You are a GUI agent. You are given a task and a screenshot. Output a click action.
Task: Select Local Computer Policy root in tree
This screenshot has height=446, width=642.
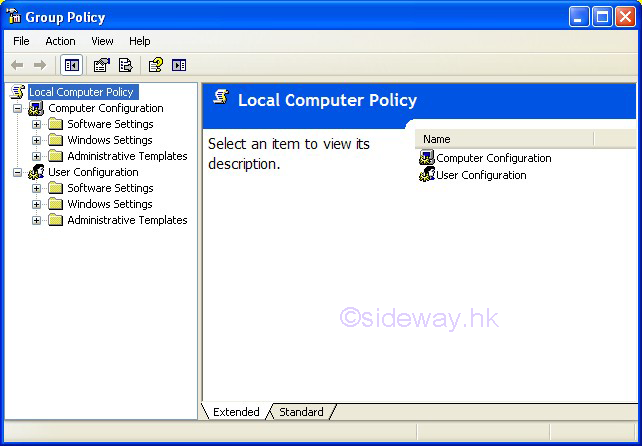click(82, 92)
